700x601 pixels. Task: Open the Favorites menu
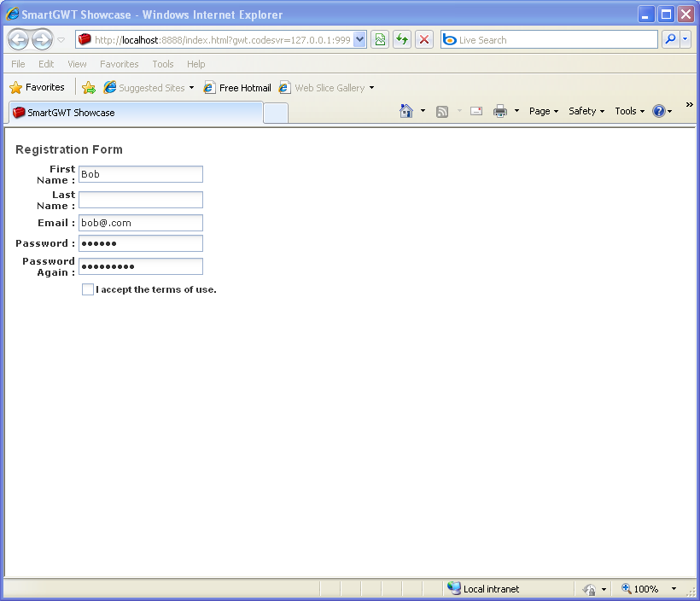[120, 64]
